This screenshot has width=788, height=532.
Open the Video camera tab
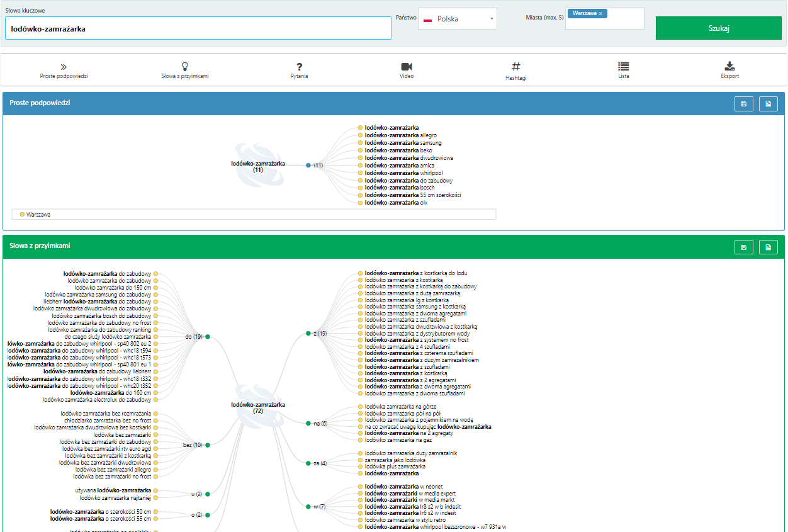(407, 70)
